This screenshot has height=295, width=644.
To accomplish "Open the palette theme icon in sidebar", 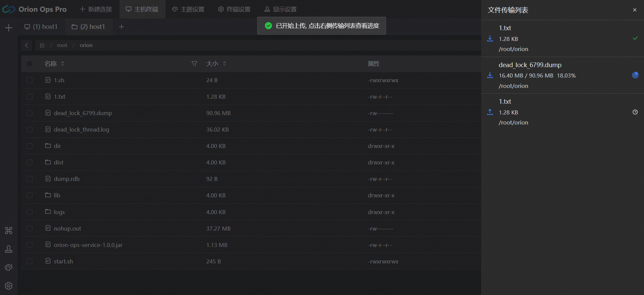I will tap(9, 267).
